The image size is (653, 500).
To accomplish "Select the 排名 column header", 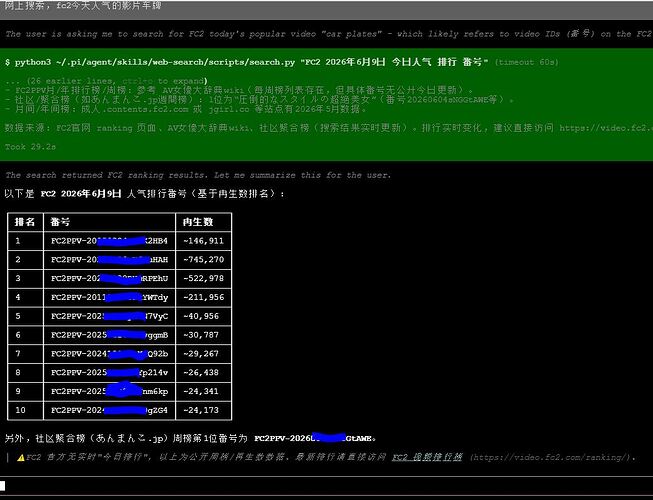I will pyautogui.click(x=25, y=222).
